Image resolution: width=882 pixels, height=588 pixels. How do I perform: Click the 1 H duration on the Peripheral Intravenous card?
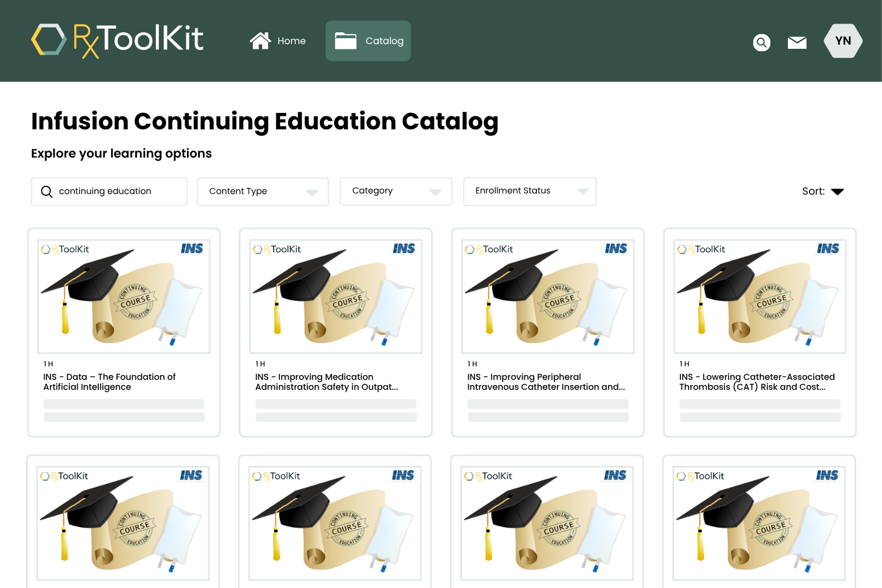tap(472, 364)
